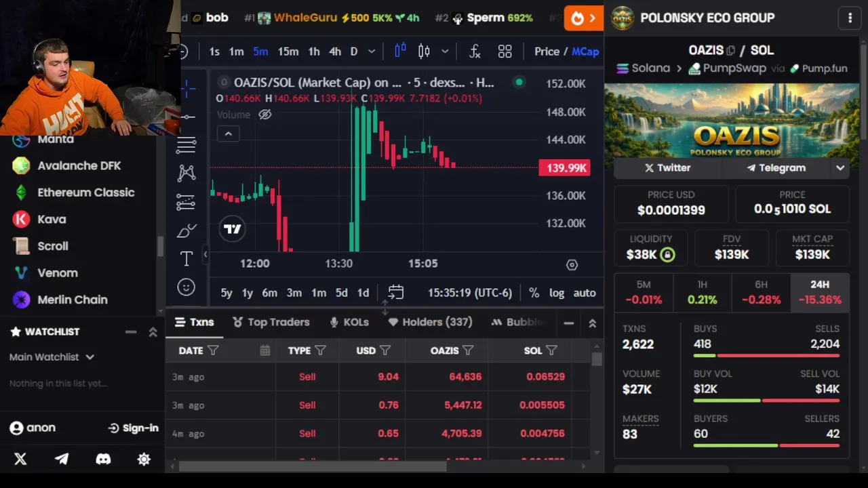Collapse the drawing toolbar side arrow
The width and height of the screenshot is (868, 488).
point(205,253)
